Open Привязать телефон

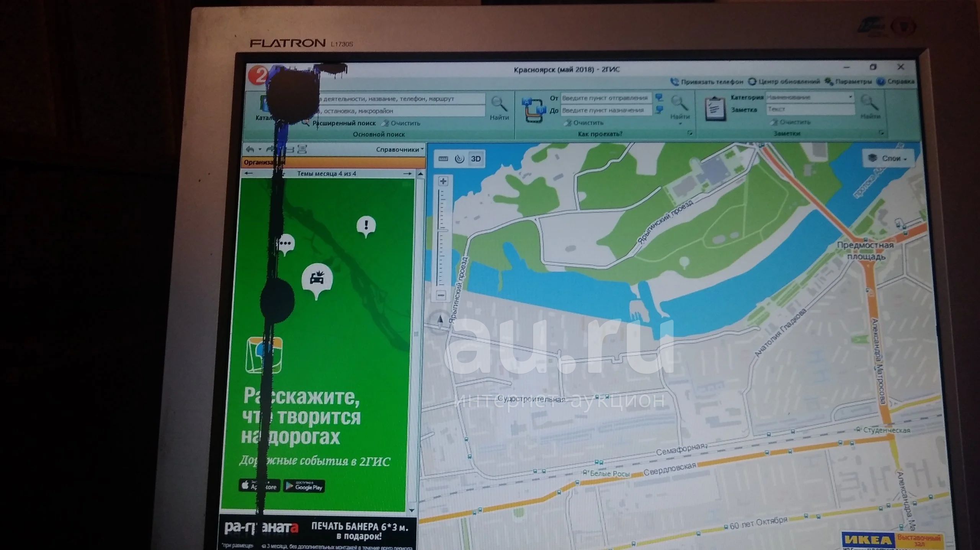click(707, 82)
